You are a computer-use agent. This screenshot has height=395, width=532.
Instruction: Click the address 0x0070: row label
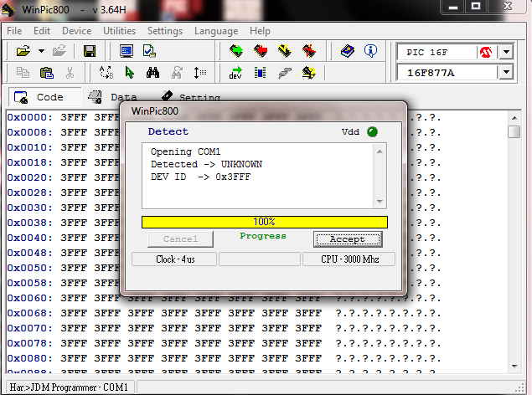click(30, 328)
